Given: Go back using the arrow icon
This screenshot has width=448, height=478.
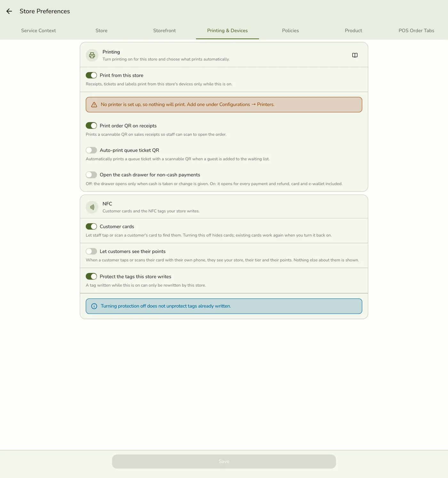Looking at the screenshot, I should pyautogui.click(x=9, y=11).
